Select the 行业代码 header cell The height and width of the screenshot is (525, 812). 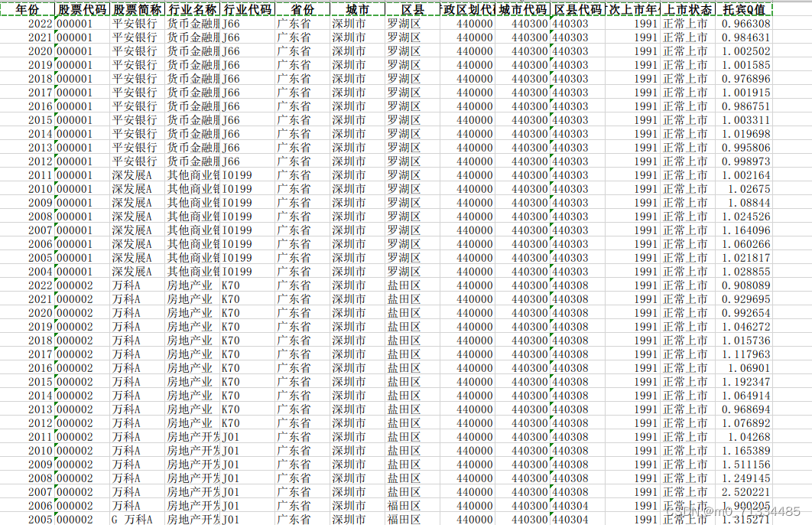247,9
